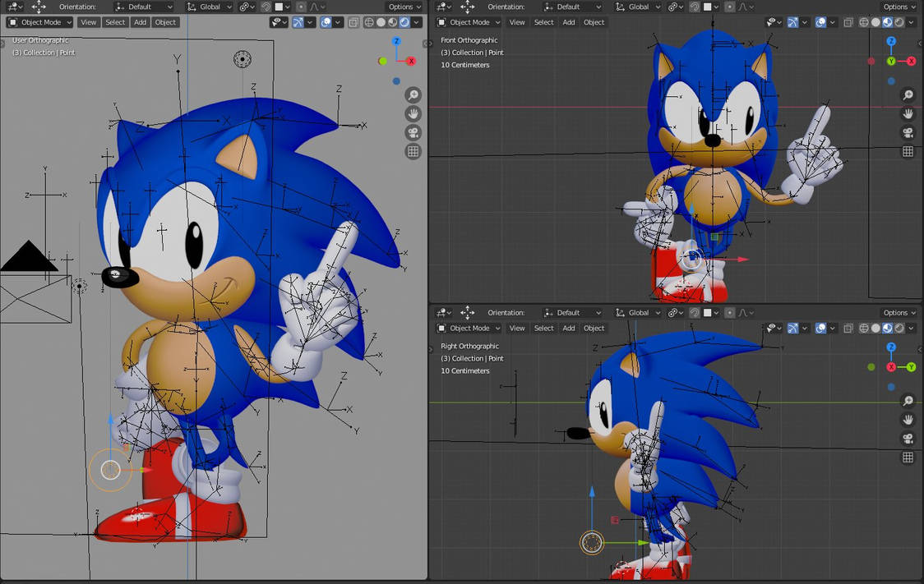Open Select menu in Front Orthographic viewport

pos(543,22)
